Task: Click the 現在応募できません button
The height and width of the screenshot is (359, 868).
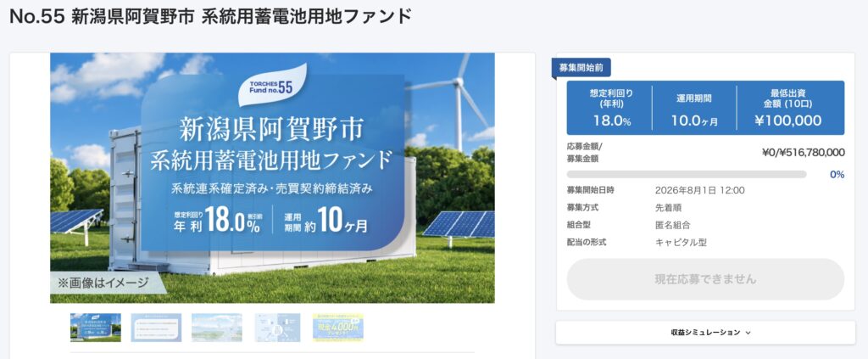Action: 705,279
